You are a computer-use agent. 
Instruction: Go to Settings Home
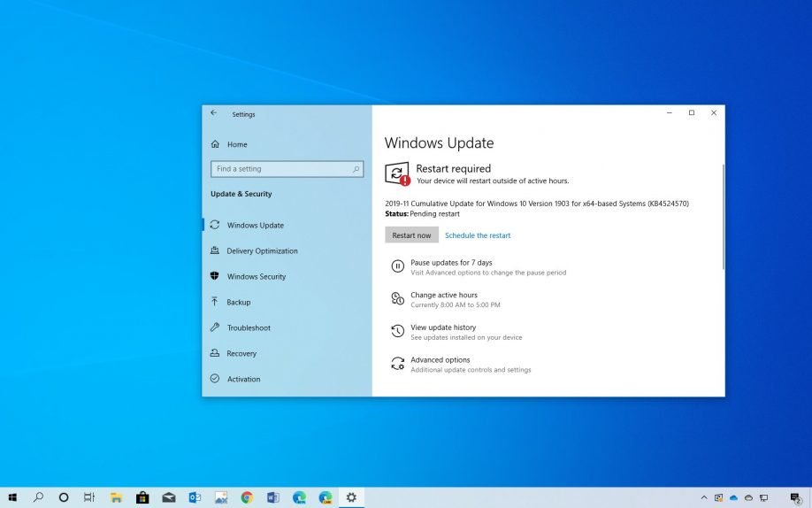236,144
